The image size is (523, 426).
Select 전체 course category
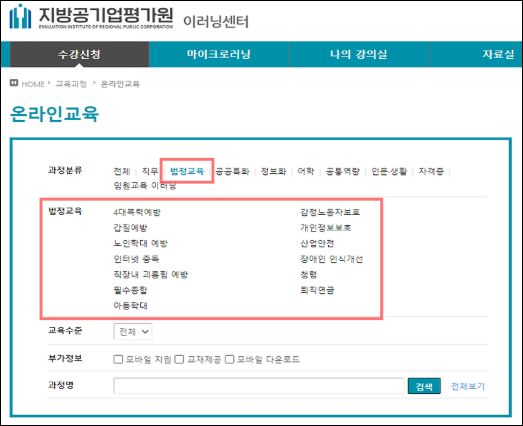point(122,171)
